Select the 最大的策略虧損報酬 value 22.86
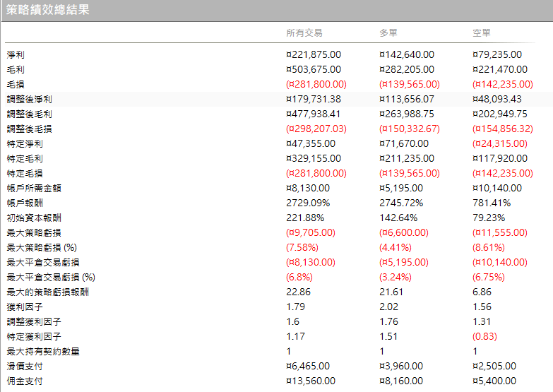 click(298, 292)
